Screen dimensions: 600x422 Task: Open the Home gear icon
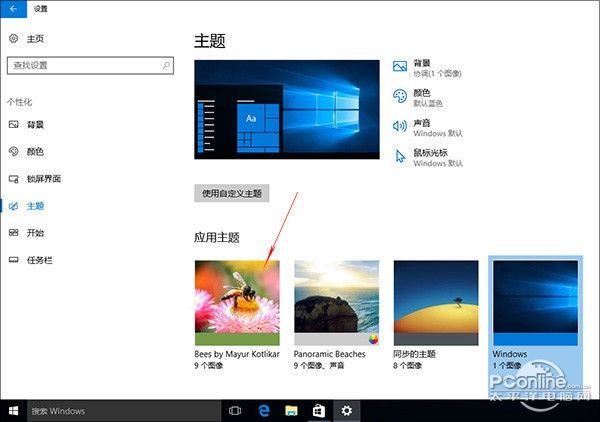[x=13, y=38]
